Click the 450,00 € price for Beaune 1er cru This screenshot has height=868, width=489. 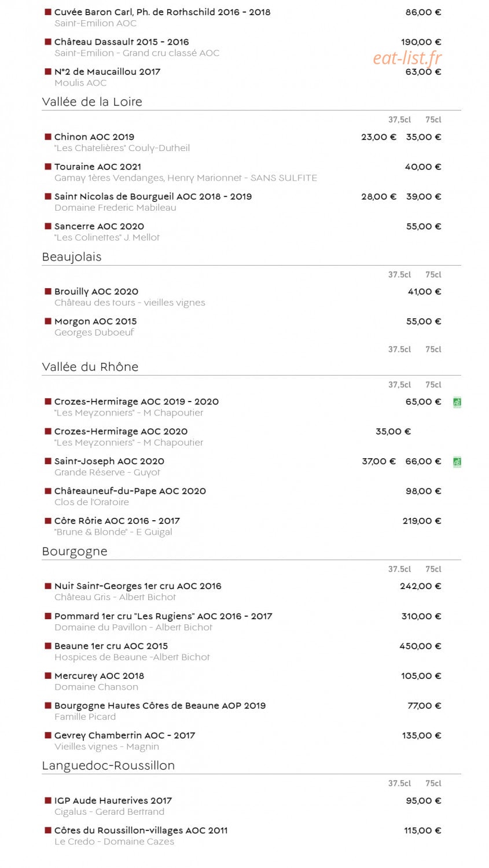coord(420,646)
